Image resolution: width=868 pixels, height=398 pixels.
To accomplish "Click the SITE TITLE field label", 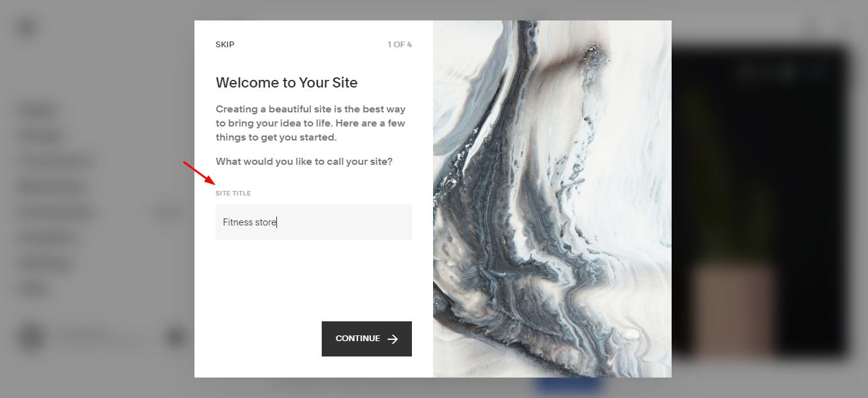I will (x=233, y=193).
